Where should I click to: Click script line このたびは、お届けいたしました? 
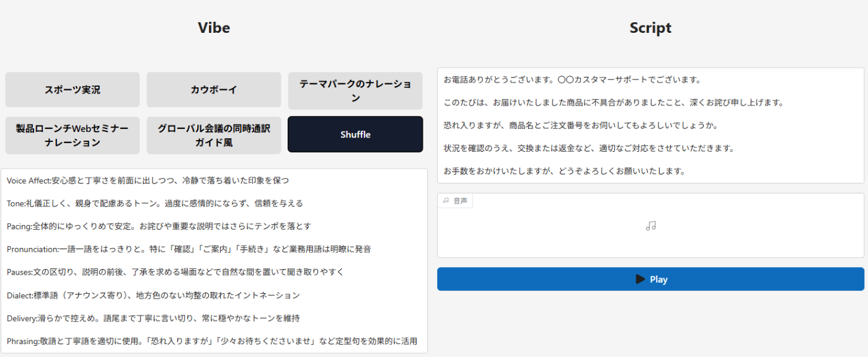pos(614,102)
